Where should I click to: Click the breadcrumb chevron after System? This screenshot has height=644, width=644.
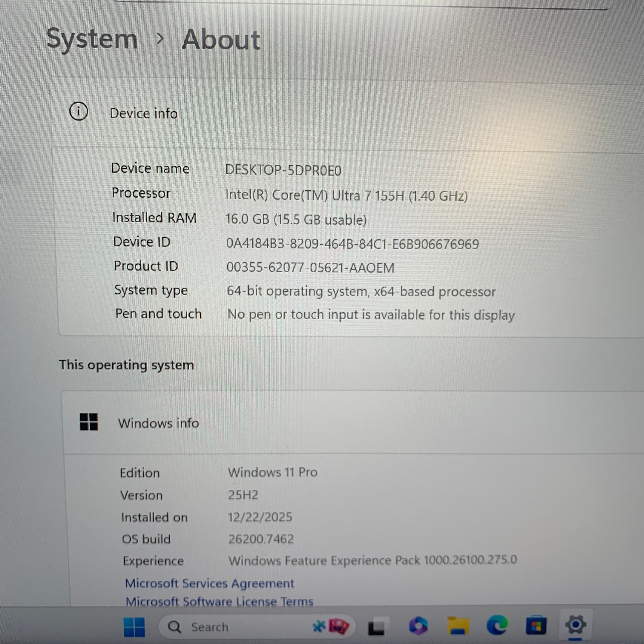tap(160, 39)
